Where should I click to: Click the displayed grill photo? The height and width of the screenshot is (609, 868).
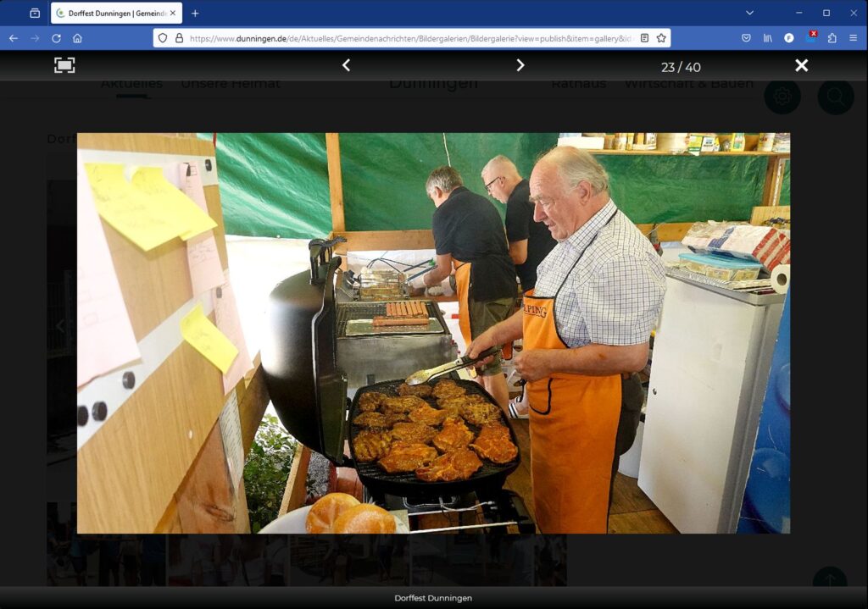click(x=433, y=333)
